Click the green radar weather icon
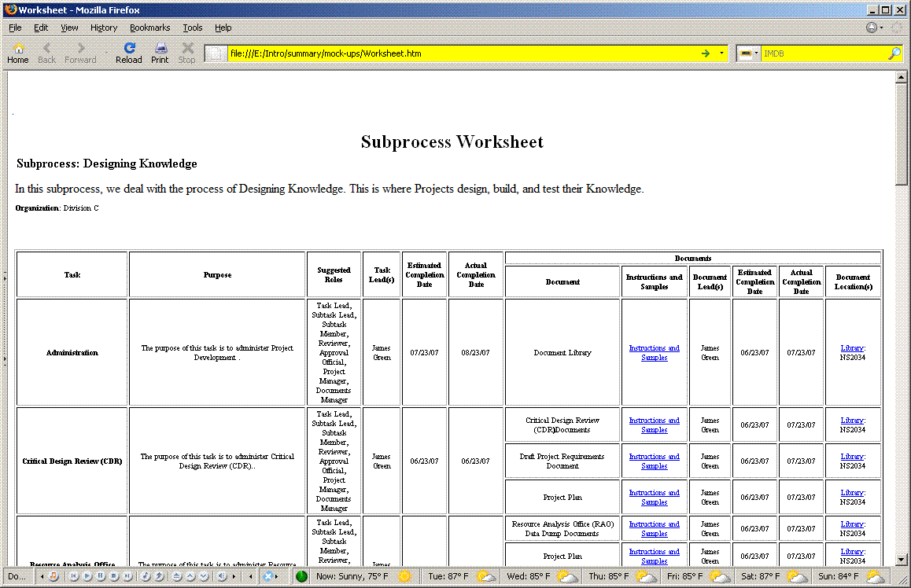This screenshot has width=911, height=588. point(301,576)
